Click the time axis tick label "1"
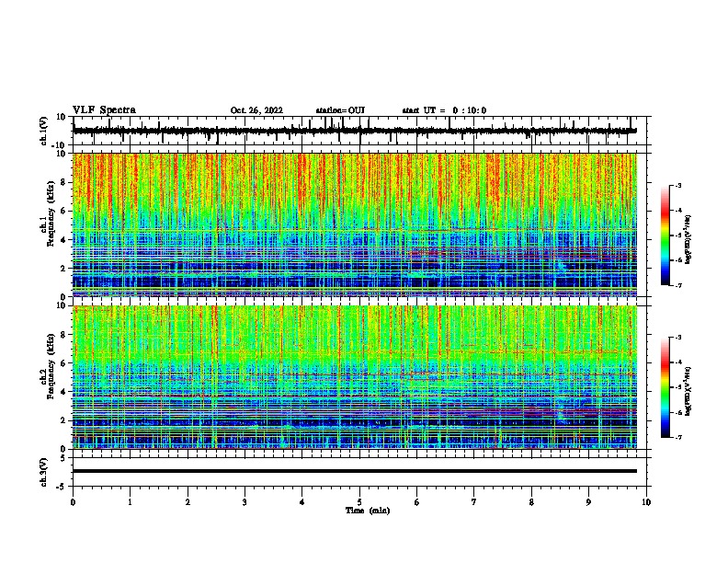The height and width of the screenshot is (563, 728). tap(131, 502)
